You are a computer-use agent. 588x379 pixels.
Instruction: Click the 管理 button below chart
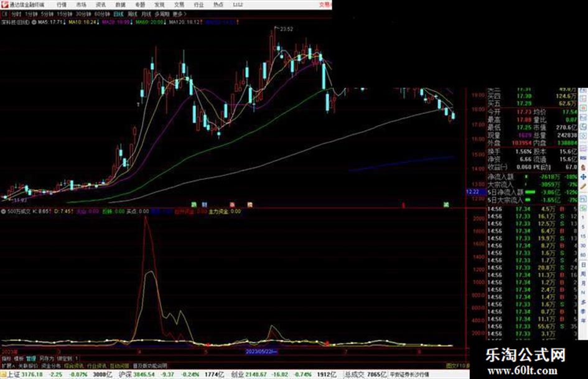31,358
